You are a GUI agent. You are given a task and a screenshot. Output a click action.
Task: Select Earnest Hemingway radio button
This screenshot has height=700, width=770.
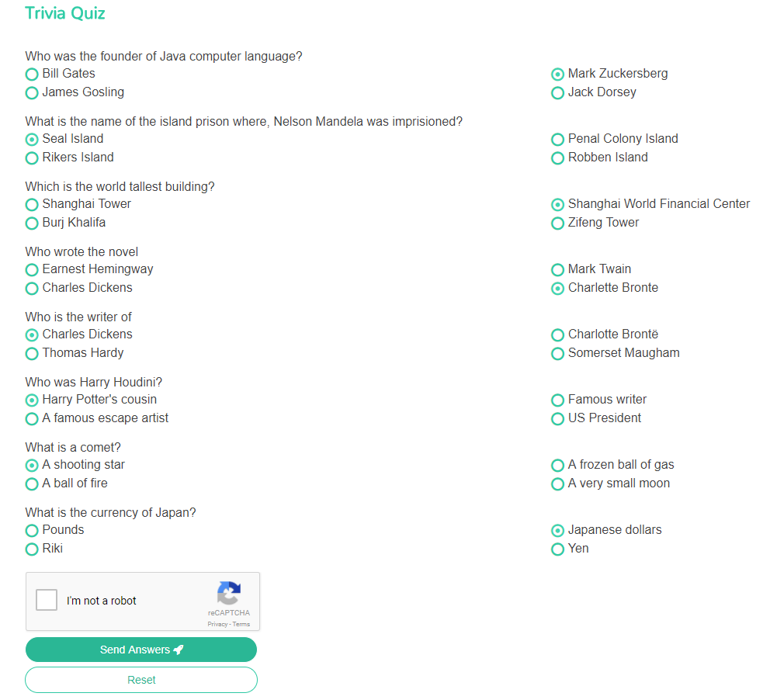32,269
